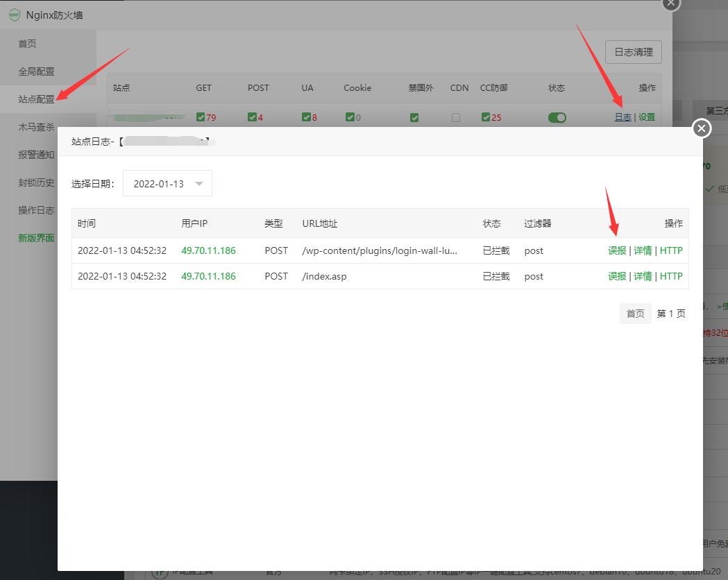Toggle the site 状态 switch
The width and height of the screenshot is (728, 580).
click(x=557, y=117)
